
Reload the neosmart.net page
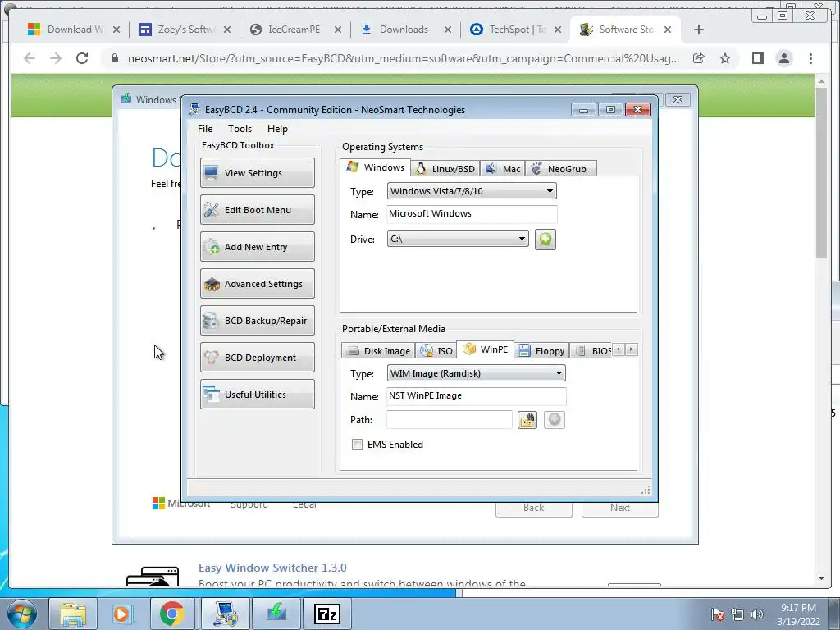(x=82, y=58)
